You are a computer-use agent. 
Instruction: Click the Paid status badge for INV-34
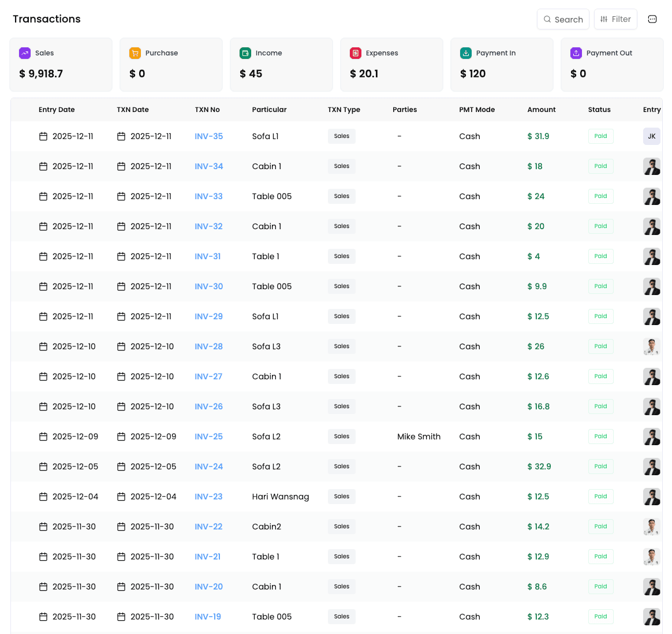pyautogui.click(x=600, y=166)
